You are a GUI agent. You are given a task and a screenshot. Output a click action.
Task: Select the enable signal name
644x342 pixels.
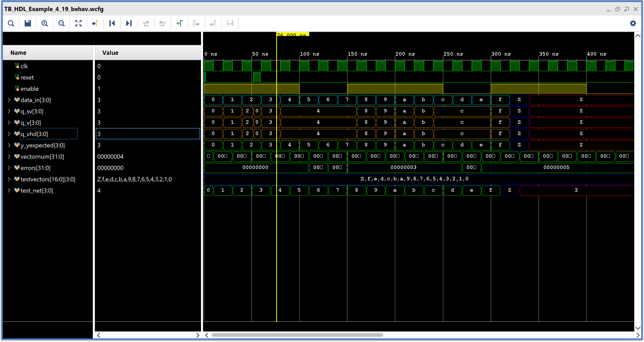tap(30, 89)
